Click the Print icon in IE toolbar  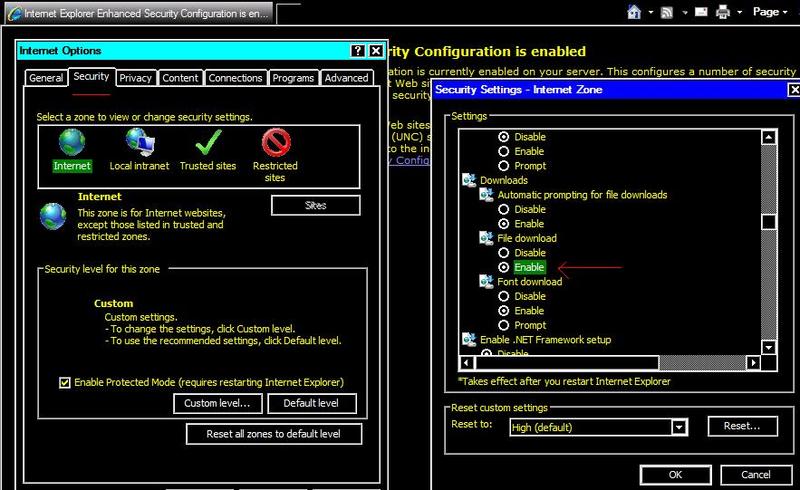(x=723, y=12)
